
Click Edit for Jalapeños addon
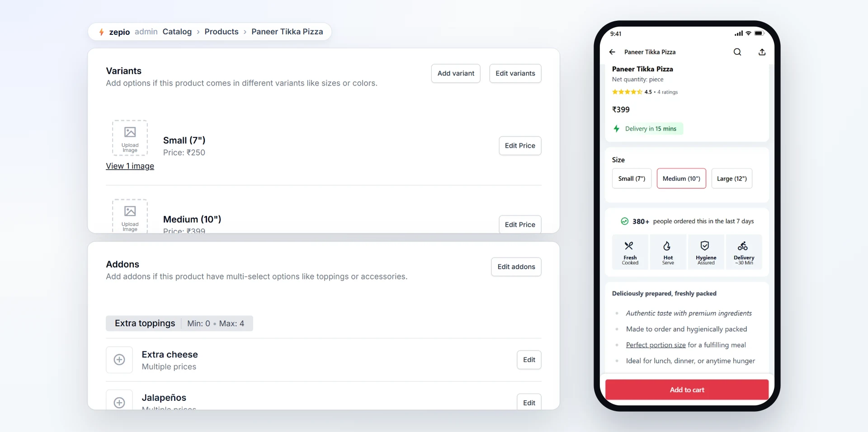point(529,402)
